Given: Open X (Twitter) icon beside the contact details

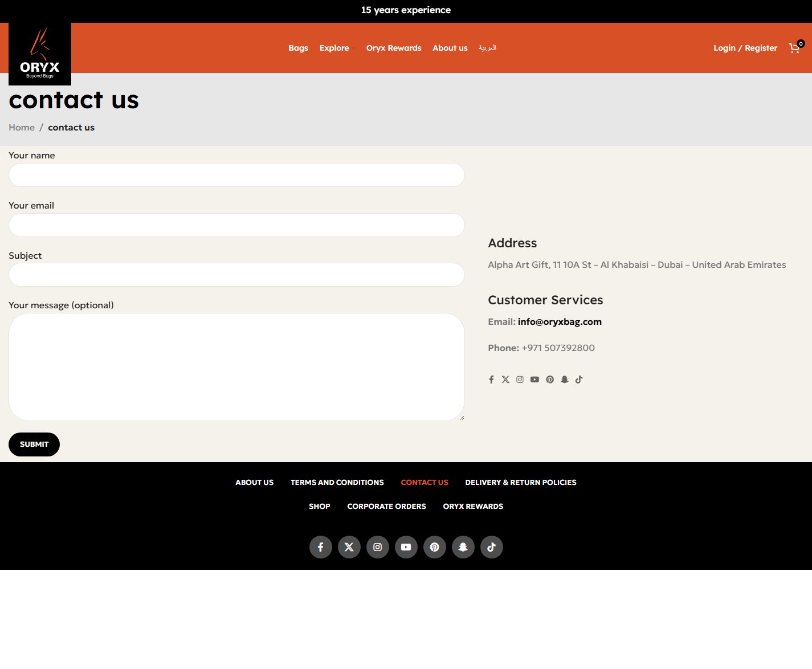Looking at the screenshot, I should point(505,380).
